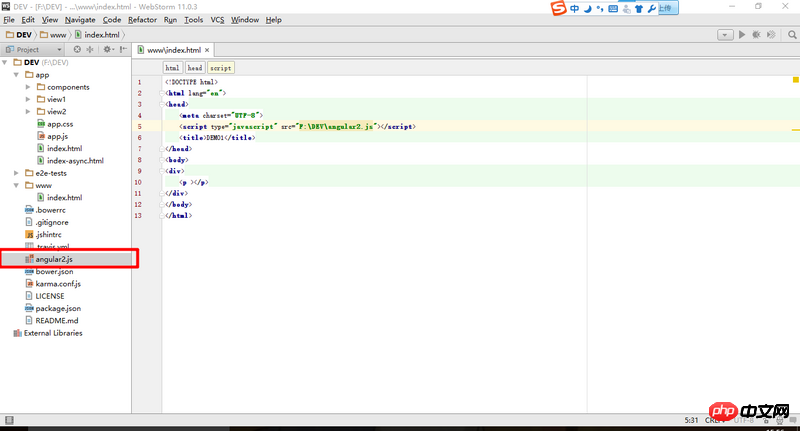800x431 pixels.
Task: Open the Sogou skin shirt icon
Action: coord(639,9)
